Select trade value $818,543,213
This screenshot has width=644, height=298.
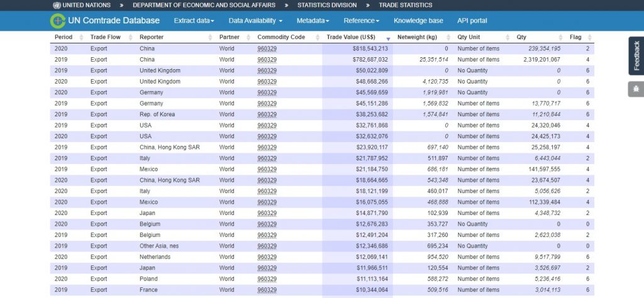point(370,48)
